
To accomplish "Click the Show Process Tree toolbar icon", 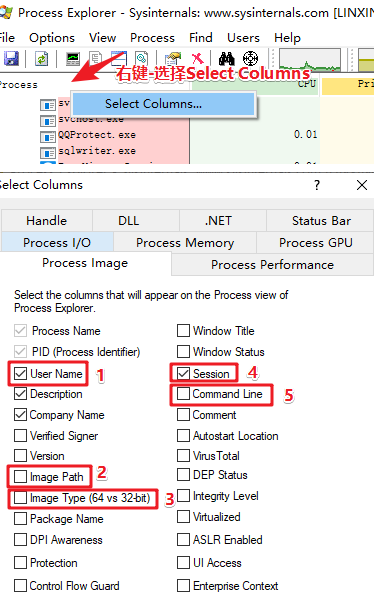I will 96,59.
